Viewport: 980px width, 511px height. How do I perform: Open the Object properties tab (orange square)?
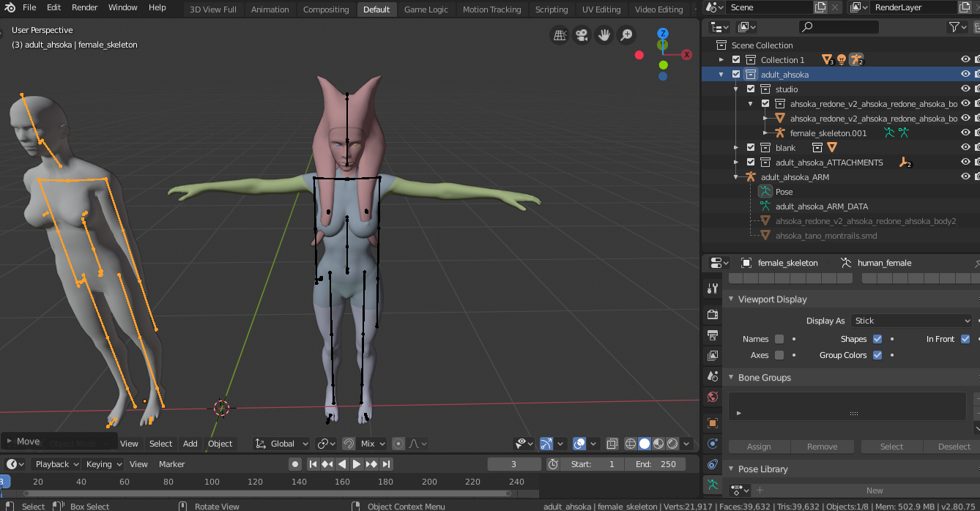click(712, 422)
